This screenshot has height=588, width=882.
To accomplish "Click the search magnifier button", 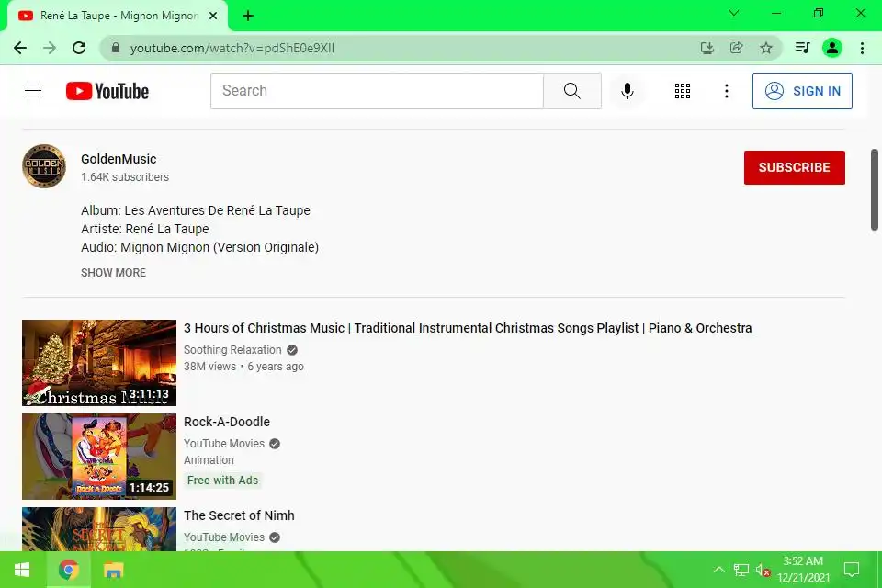I will pos(572,91).
